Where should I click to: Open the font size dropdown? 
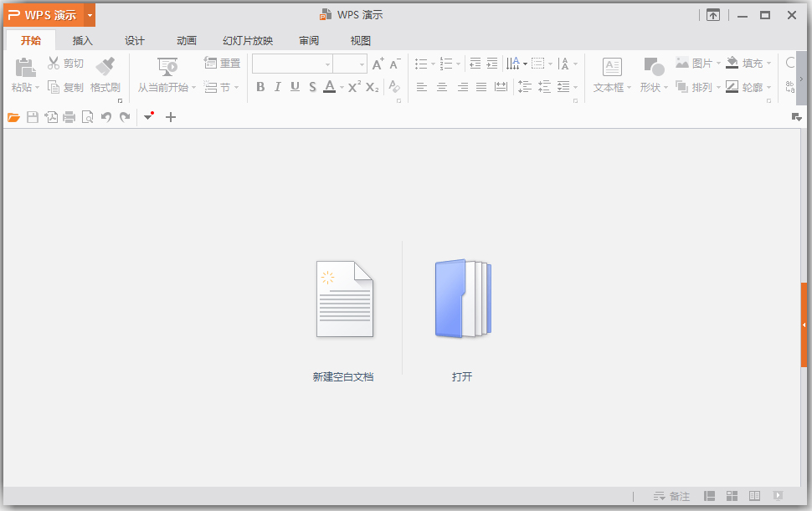coord(362,63)
